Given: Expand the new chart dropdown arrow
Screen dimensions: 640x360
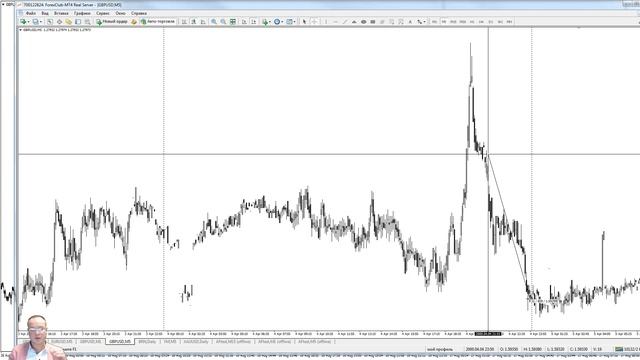Looking at the screenshot, I should click(29, 22).
